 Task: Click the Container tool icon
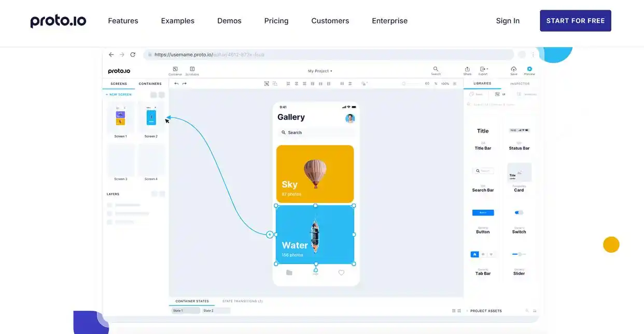175,69
